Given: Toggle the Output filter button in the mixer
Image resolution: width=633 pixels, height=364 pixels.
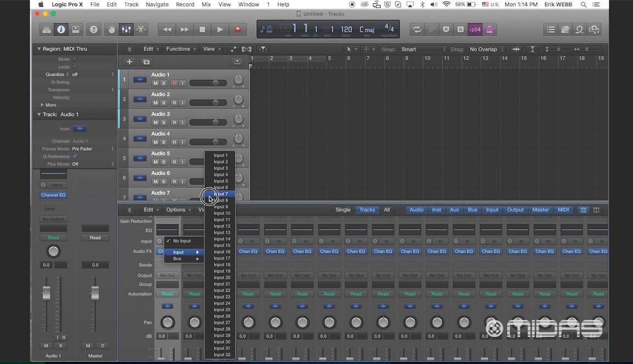Looking at the screenshot, I should 515,210.
